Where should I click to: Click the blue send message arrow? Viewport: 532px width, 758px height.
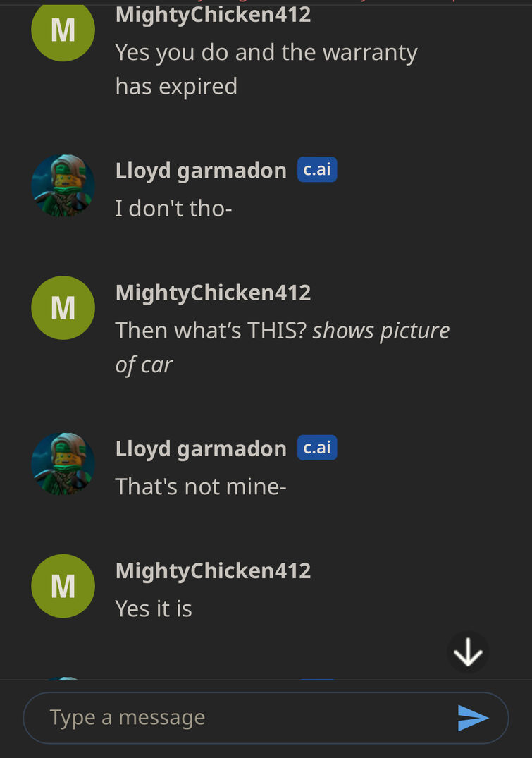pos(473,718)
